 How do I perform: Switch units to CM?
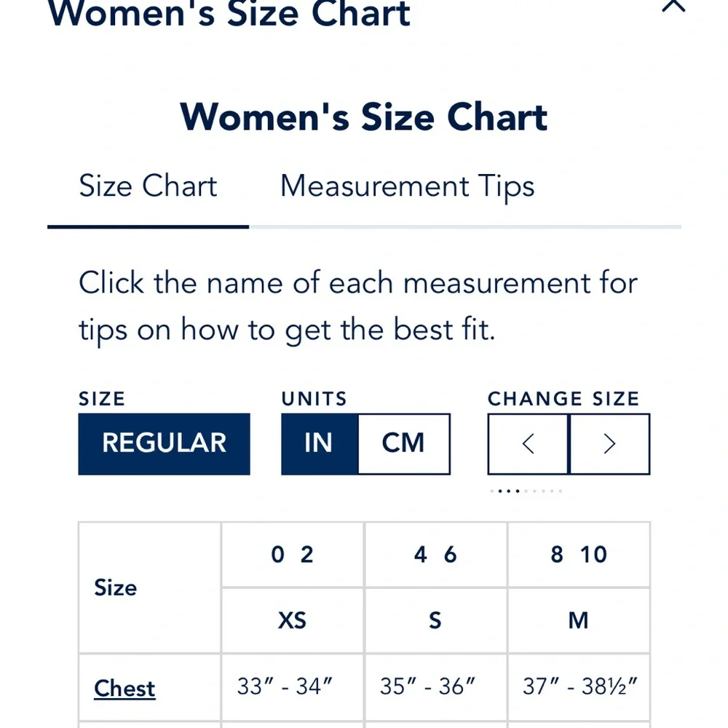(403, 444)
